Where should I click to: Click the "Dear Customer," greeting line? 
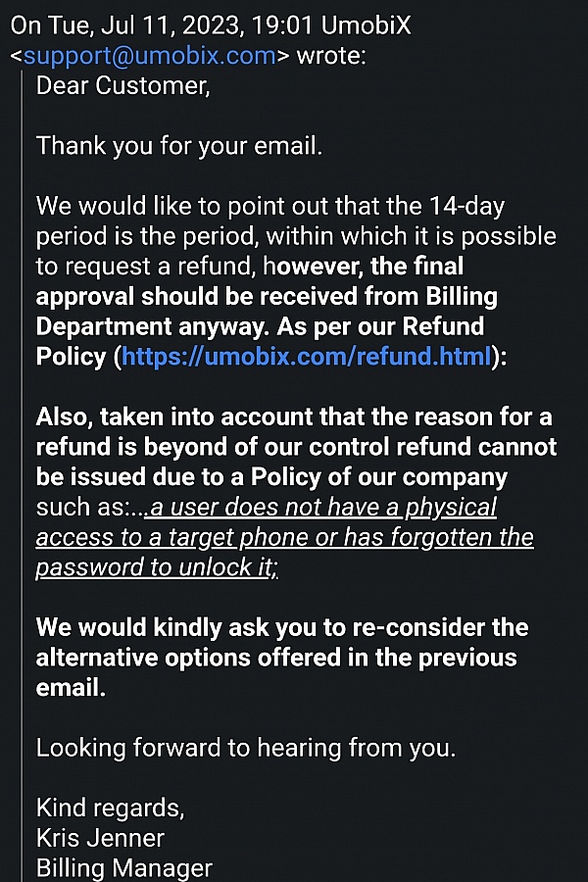click(122, 85)
